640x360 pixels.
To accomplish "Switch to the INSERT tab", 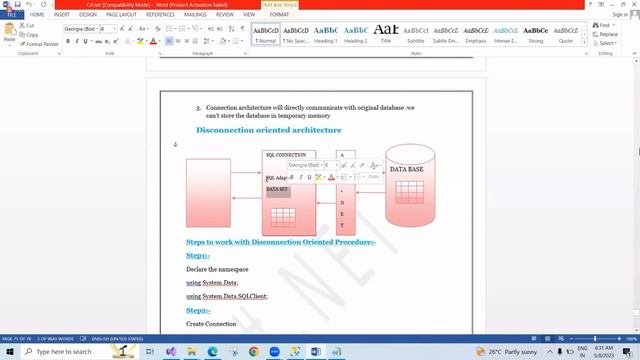I will 62,15.
